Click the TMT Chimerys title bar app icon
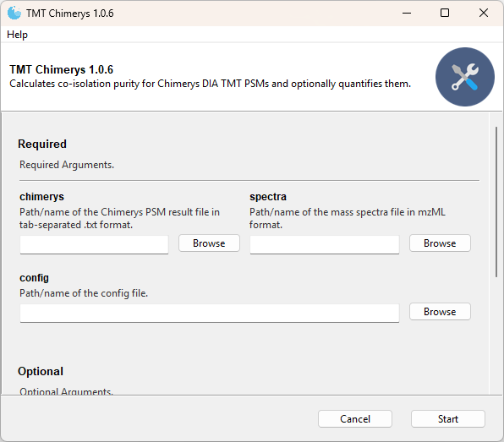 point(14,14)
